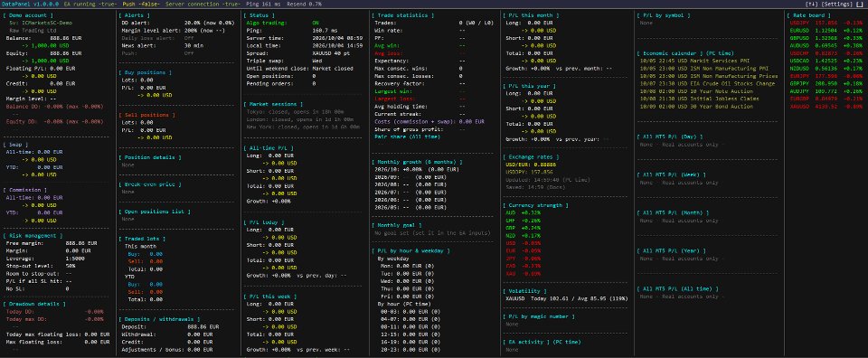Click the GBPUSD row in Rate board
Screen dimensions: 868x358
coord(827,38)
